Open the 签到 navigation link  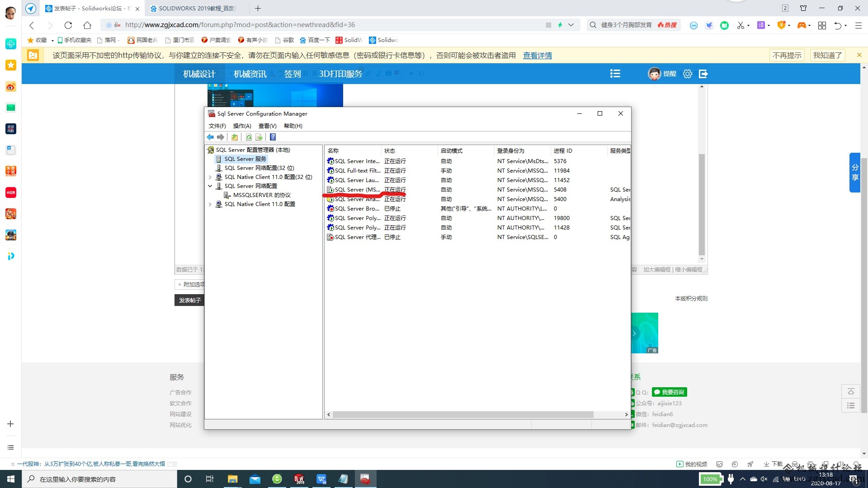(292, 74)
